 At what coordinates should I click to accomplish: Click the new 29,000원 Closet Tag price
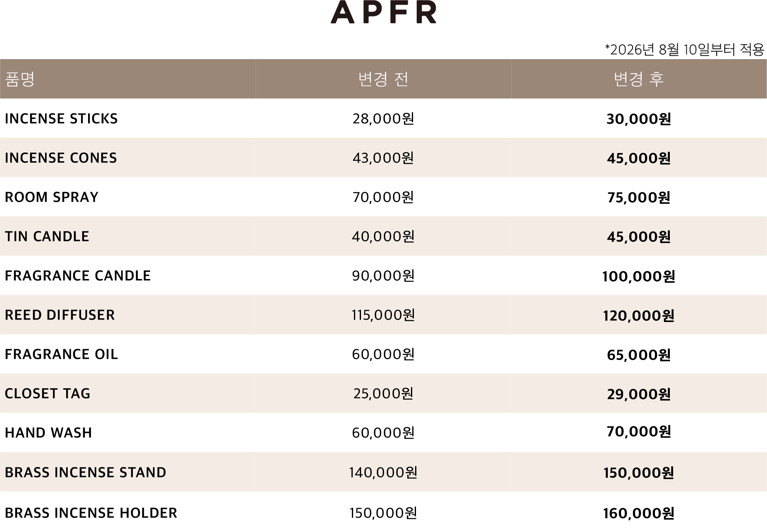[639, 394]
